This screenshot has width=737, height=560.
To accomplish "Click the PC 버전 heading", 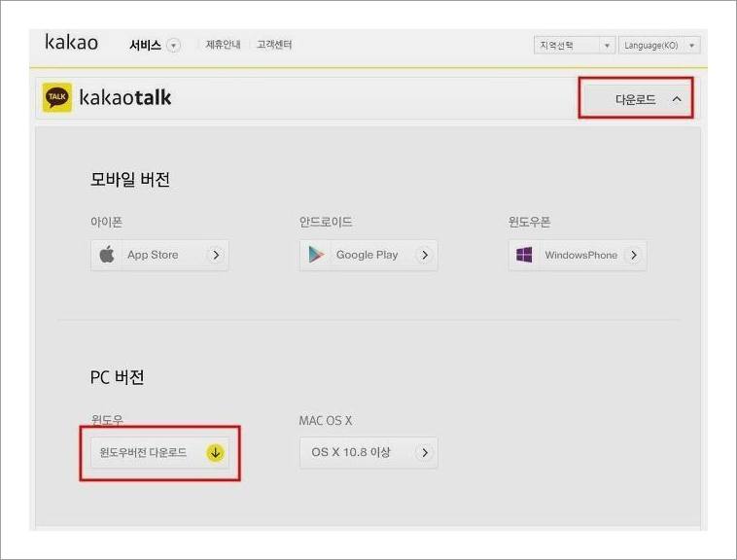I will click(117, 377).
